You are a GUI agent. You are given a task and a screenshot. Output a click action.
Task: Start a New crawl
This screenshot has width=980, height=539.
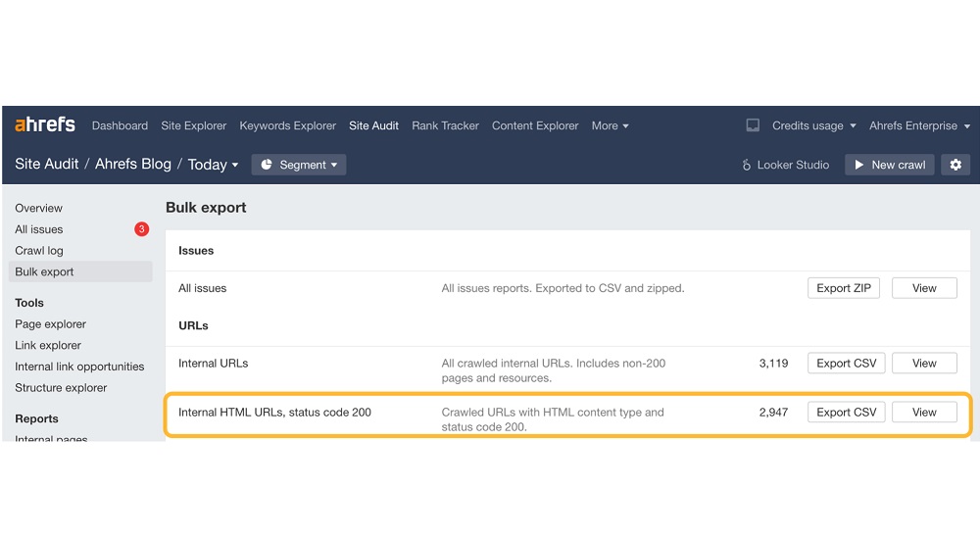coord(890,165)
